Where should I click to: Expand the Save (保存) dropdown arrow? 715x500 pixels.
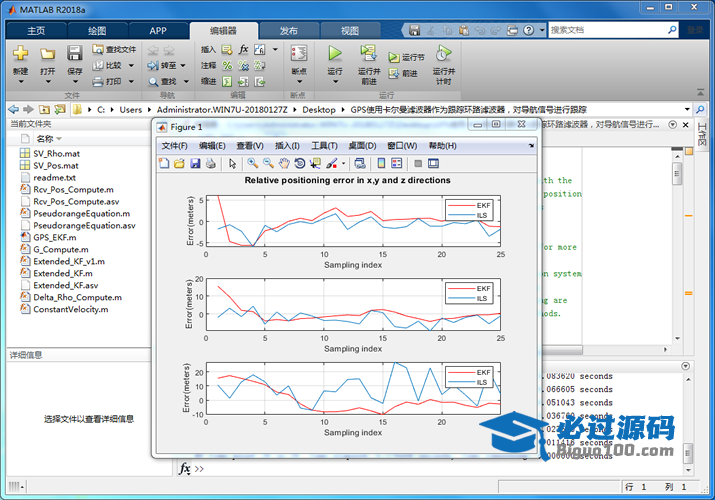point(75,82)
